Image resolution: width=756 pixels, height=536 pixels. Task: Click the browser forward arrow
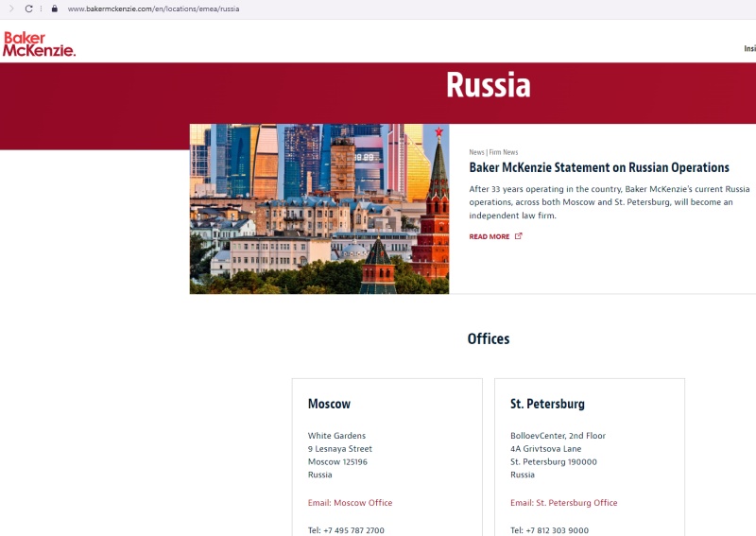pyautogui.click(x=12, y=9)
